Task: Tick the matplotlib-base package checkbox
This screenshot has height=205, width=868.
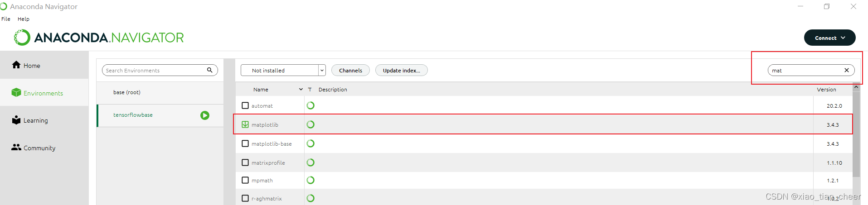Action: 245,143
